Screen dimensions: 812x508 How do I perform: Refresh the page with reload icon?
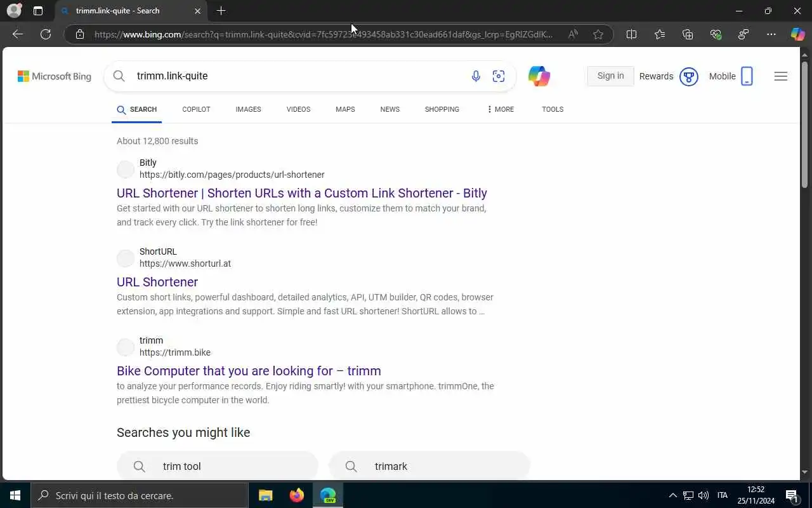point(46,34)
